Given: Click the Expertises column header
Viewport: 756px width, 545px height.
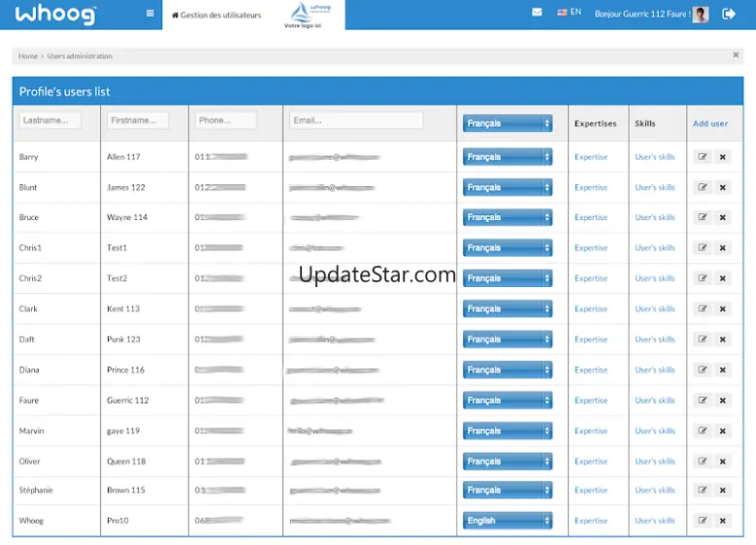Looking at the screenshot, I should pyautogui.click(x=596, y=123).
